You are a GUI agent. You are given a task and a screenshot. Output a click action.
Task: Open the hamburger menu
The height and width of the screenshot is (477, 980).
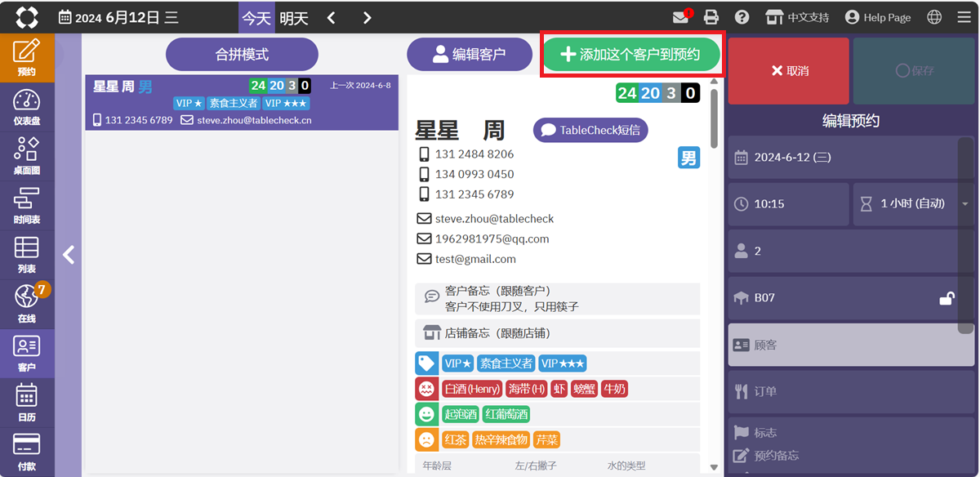tap(964, 17)
